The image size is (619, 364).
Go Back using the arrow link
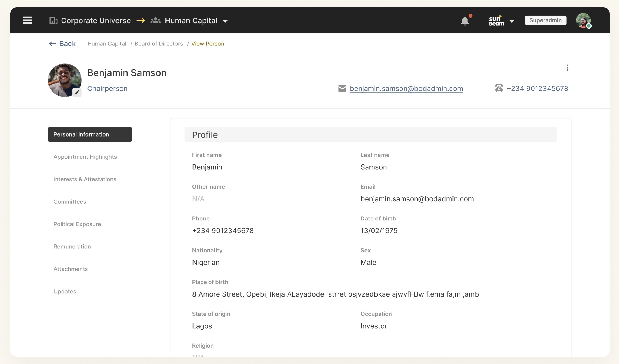[x=62, y=44]
